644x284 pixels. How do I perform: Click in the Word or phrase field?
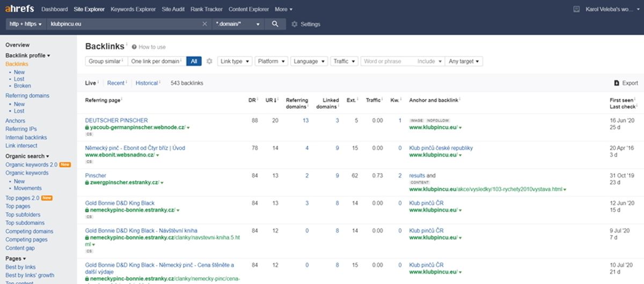[x=387, y=62]
